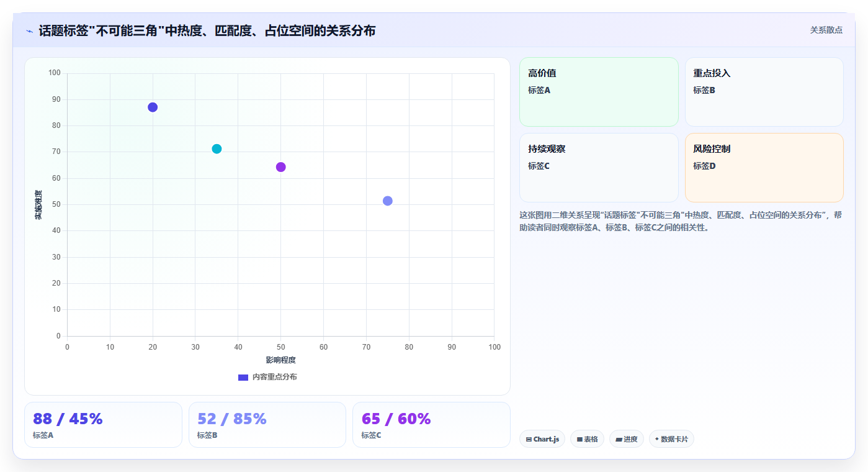Select the light blue scatter point near 51
Image resolution: width=868 pixels, height=472 pixels.
coord(388,201)
